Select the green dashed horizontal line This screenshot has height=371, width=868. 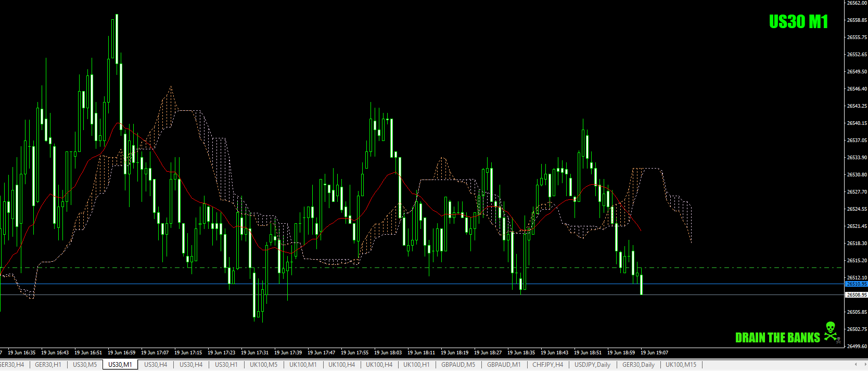(422, 268)
